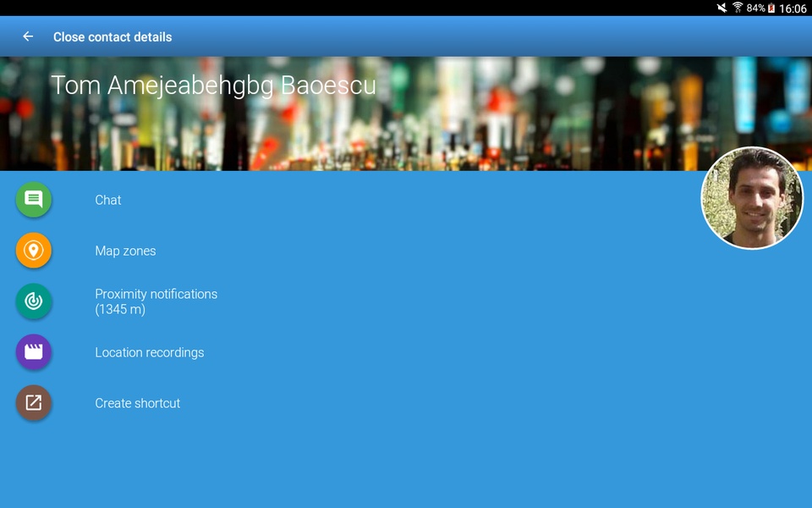
Task: Tap the Wi-Fi status bar icon
Action: tap(738, 8)
